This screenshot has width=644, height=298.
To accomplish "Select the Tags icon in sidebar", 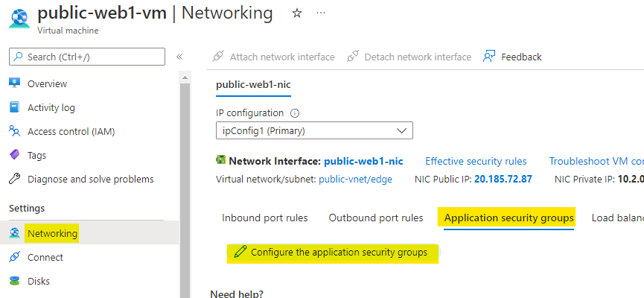I will click(x=15, y=156).
